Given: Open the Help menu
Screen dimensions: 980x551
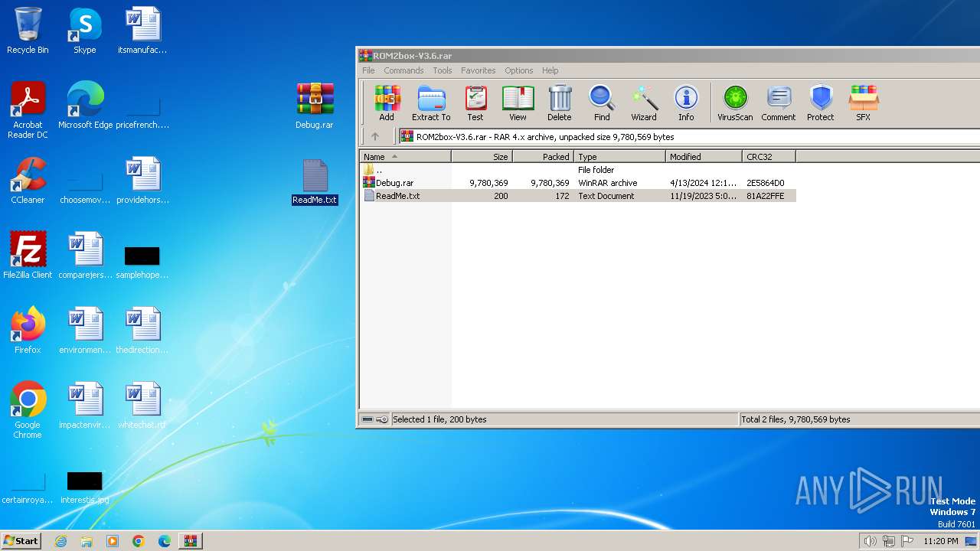Looking at the screenshot, I should click(550, 70).
